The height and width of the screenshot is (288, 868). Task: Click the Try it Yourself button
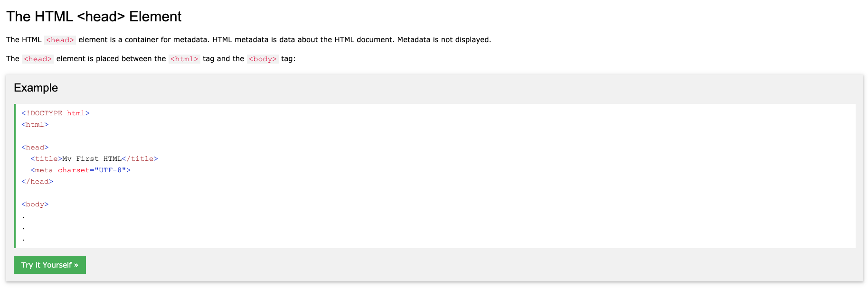49,265
